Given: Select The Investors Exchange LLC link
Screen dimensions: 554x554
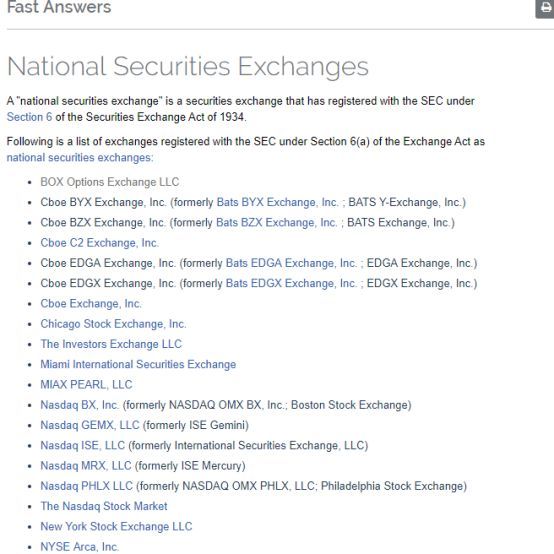Looking at the screenshot, I should (111, 344).
